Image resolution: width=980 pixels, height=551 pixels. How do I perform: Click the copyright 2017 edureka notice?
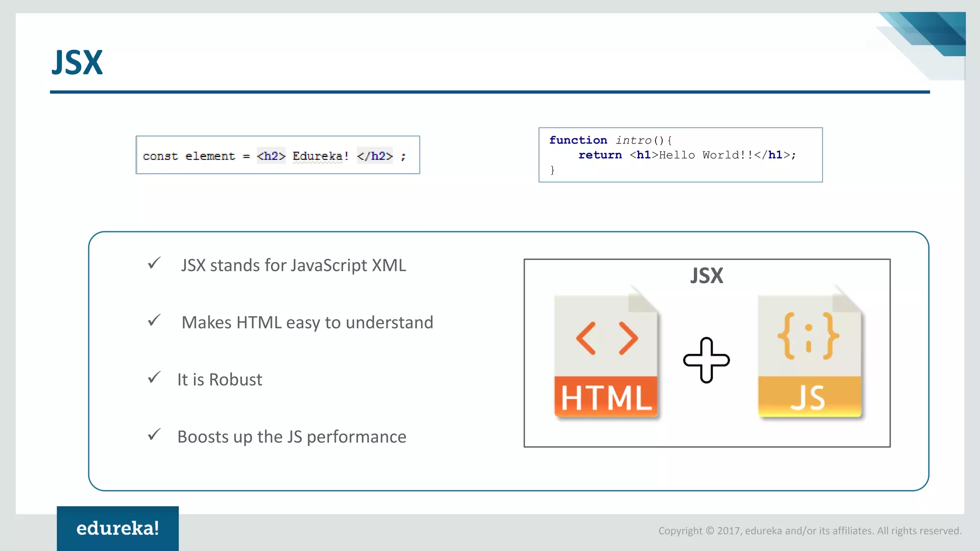pyautogui.click(x=810, y=531)
